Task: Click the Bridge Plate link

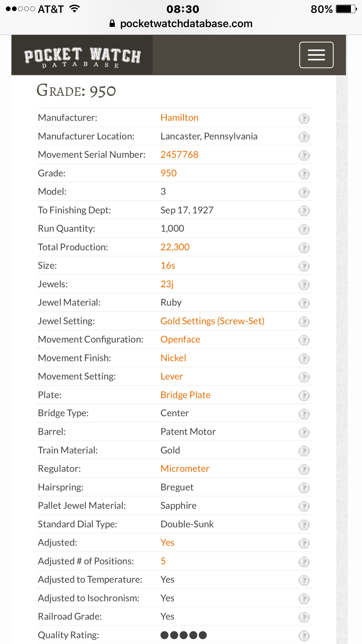Action: 185,395
